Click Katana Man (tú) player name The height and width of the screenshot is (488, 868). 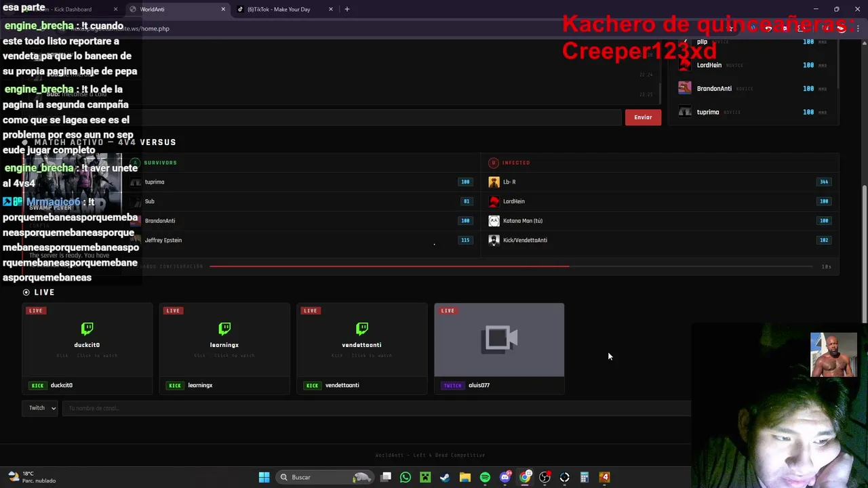523,221
